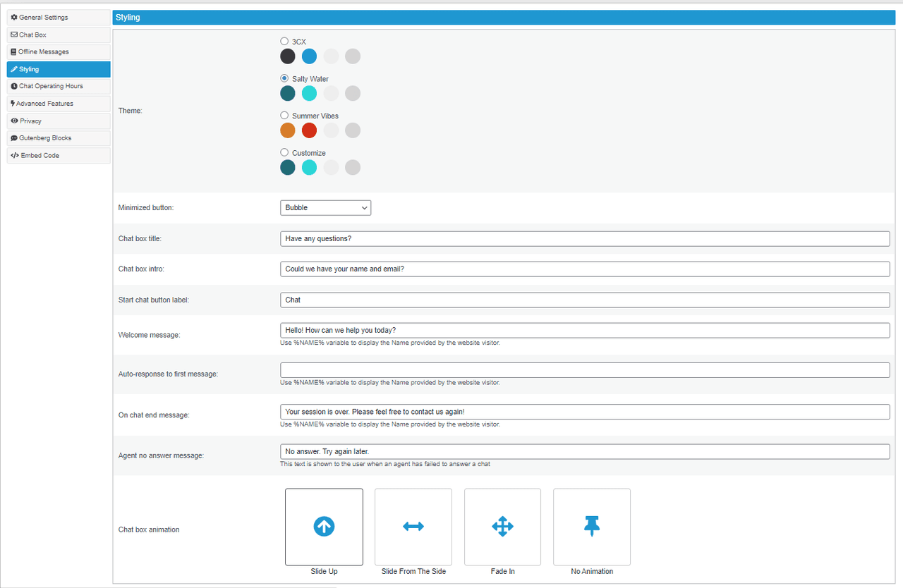Click the dark teal swatch under Customize
Screen dimensions: 903x588
tap(288, 167)
